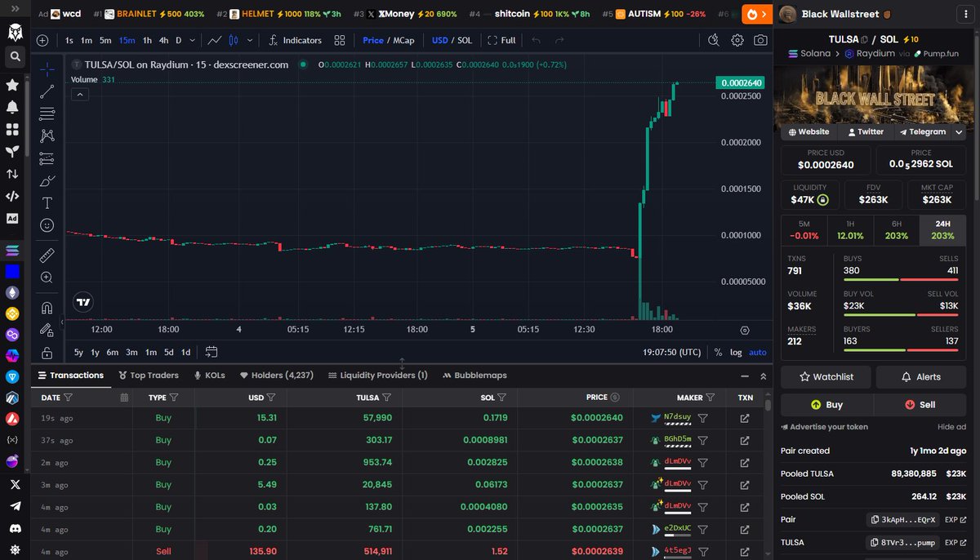The image size is (980, 560).
Task: Select BNB chain icon in sidebar
Action: 12,313
